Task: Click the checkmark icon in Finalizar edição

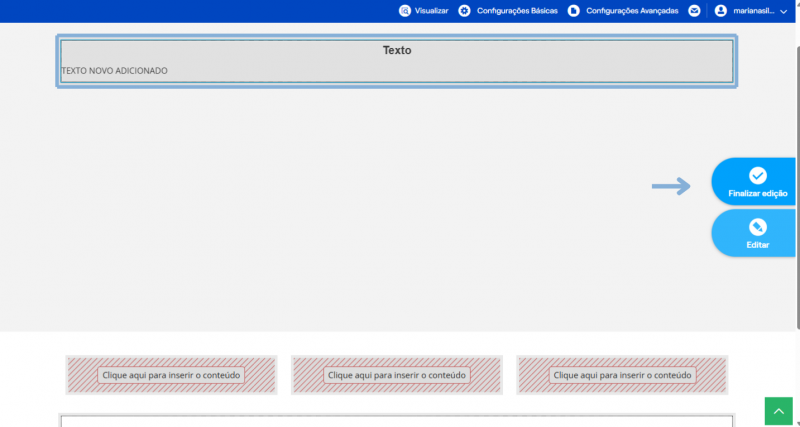Action: [758, 175]
